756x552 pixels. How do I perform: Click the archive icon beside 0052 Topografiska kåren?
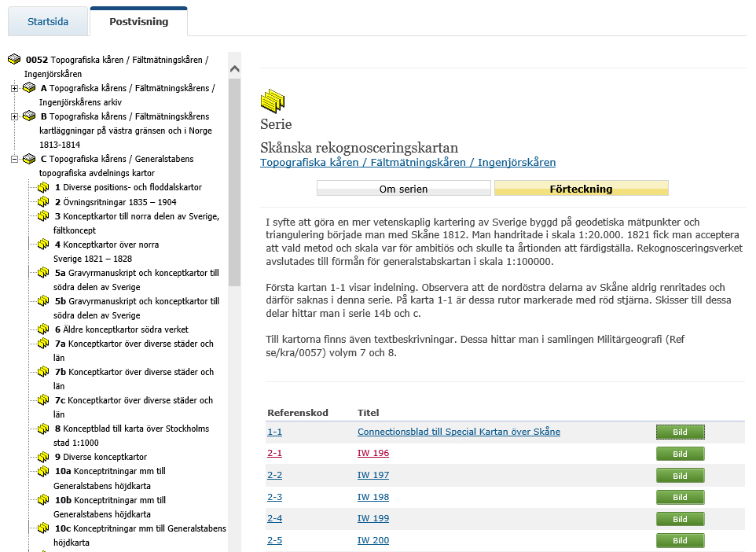pyautogui.click(x=14, y=59)
